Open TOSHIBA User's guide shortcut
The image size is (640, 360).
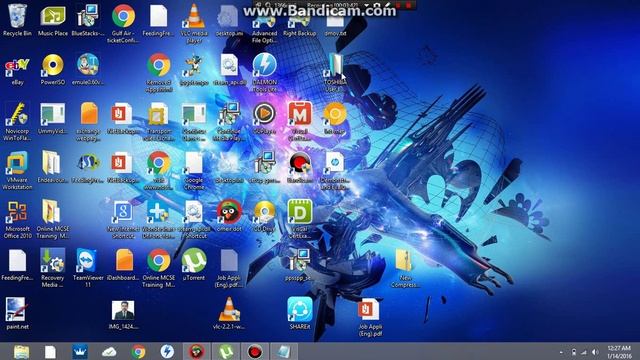tap(335, 65)
